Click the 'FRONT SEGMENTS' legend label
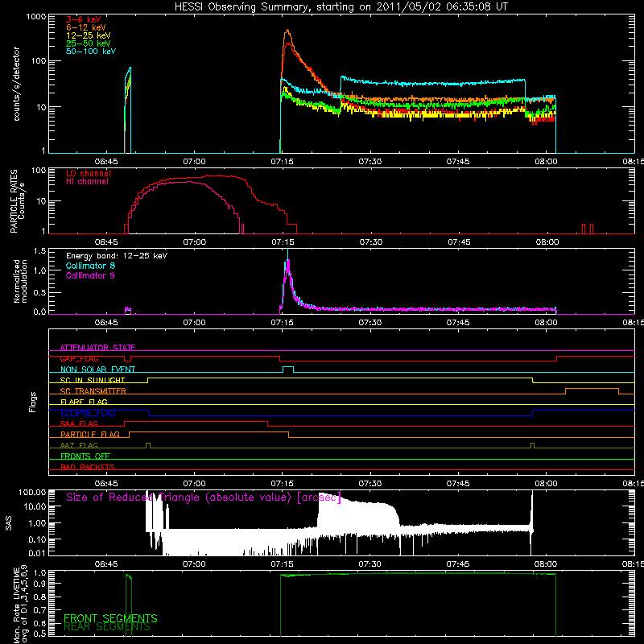This screenshot has height=644, width=644. [110, 618]
